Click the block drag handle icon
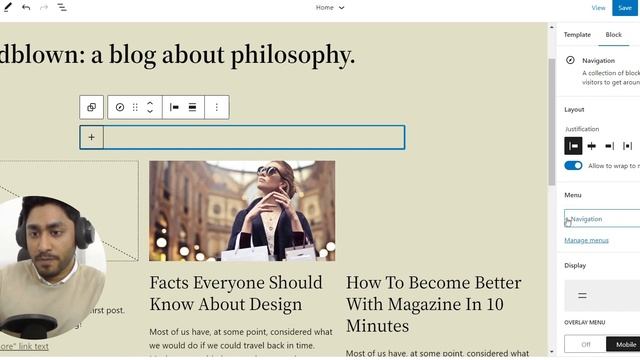The width and height of the screenshot is (640, 360). (x=135, y=107)
